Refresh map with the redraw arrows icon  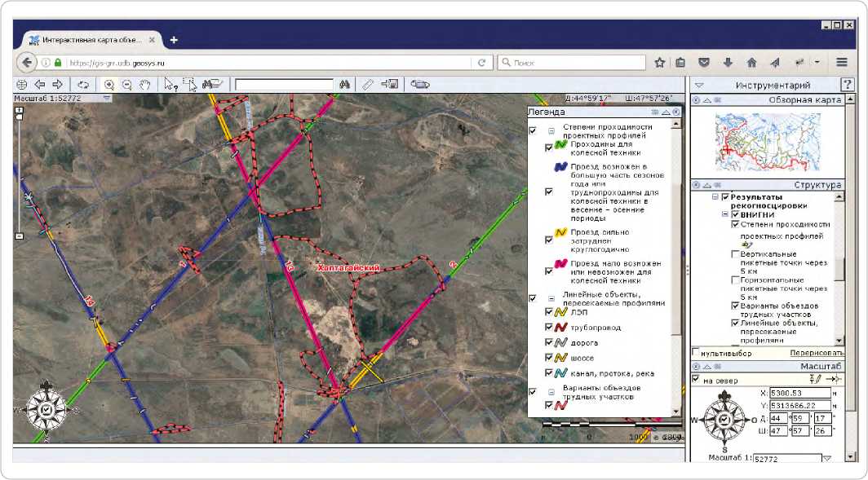[x=83, y=85]
